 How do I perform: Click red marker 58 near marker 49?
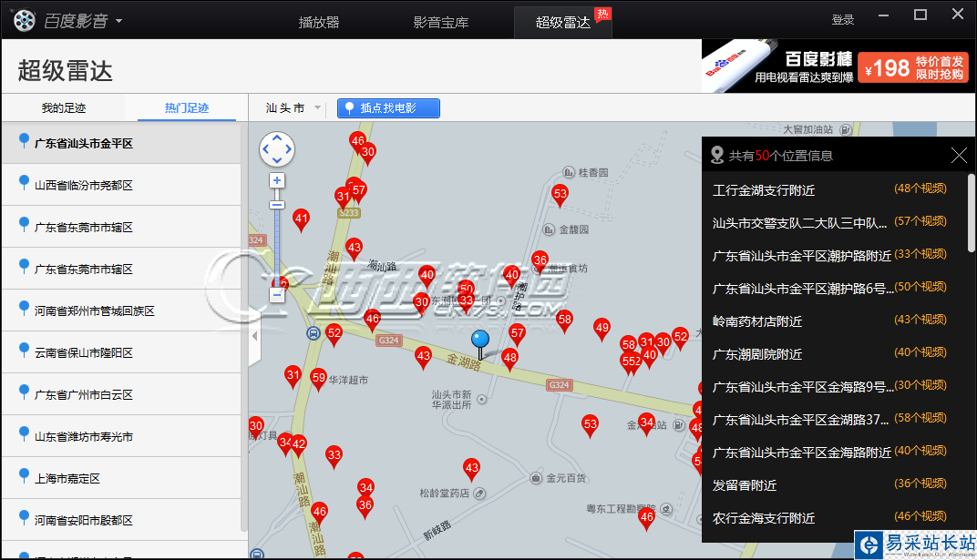[x=564, y=321]
